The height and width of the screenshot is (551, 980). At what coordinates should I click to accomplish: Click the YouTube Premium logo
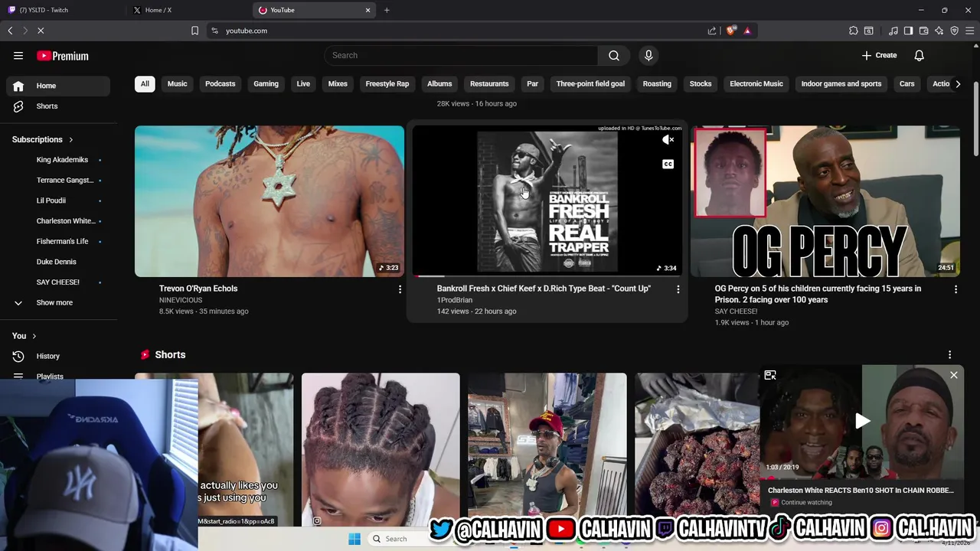63,56
